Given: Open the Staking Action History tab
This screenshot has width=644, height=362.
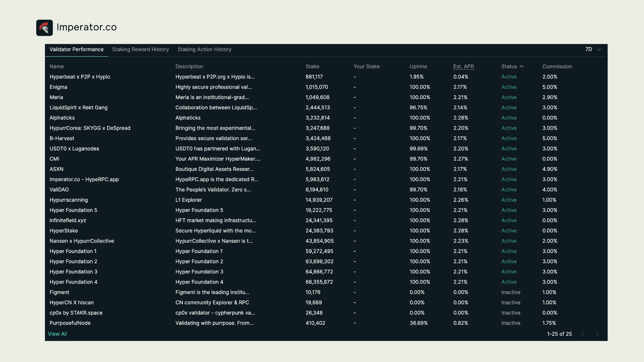Looking at the screenshot, I should tap(204, 49).
